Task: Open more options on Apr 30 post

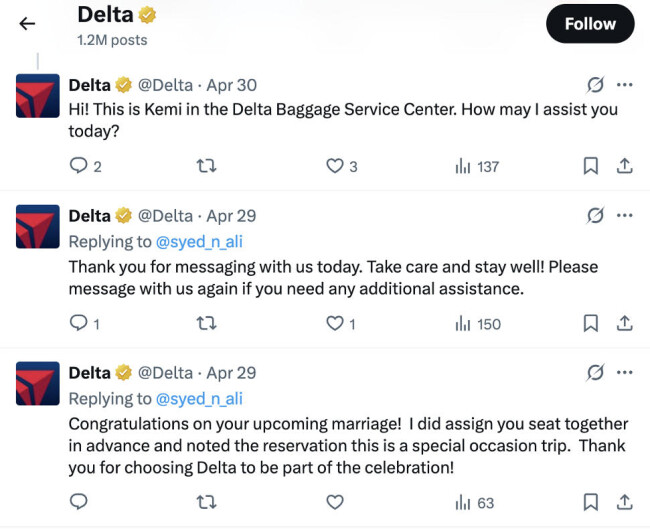Action: tap(625, 85)
